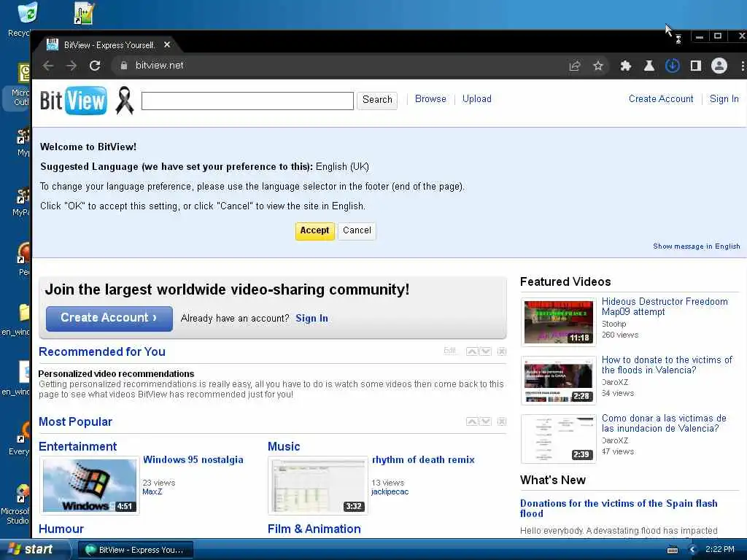Open the Chrome three-dot menu

tap(742, 66)
